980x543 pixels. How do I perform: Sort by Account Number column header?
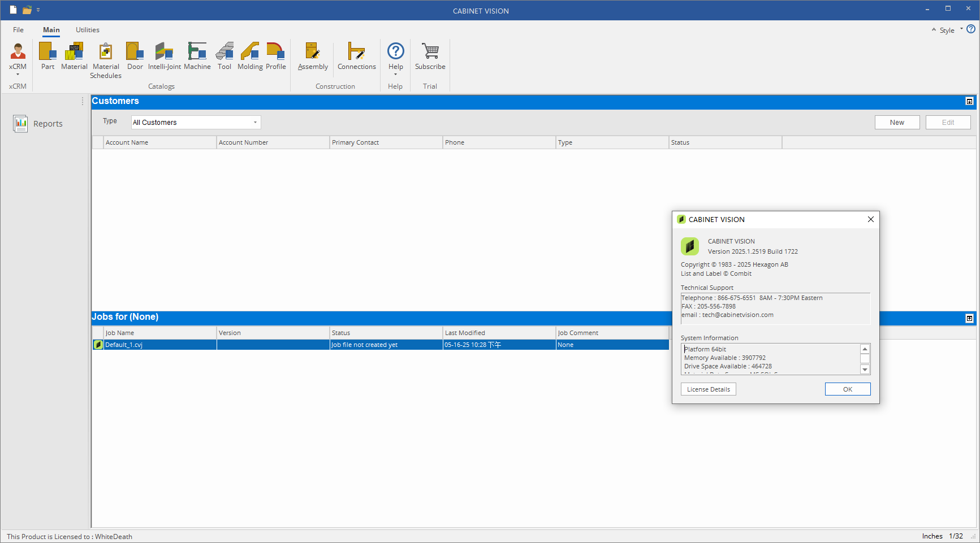coord(273,142)
